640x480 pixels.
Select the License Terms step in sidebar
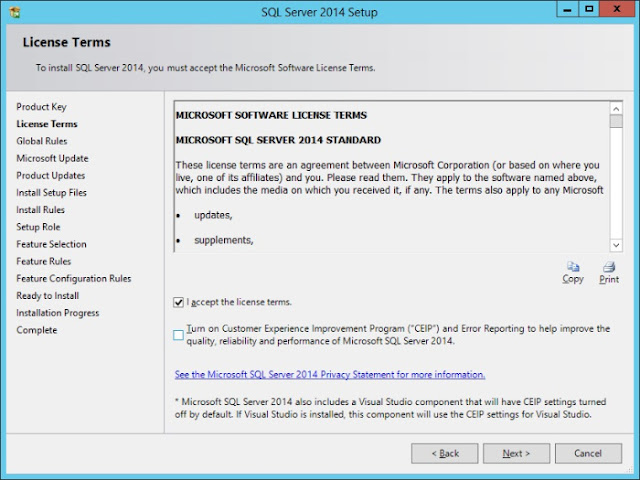click(x=47, y=124)
